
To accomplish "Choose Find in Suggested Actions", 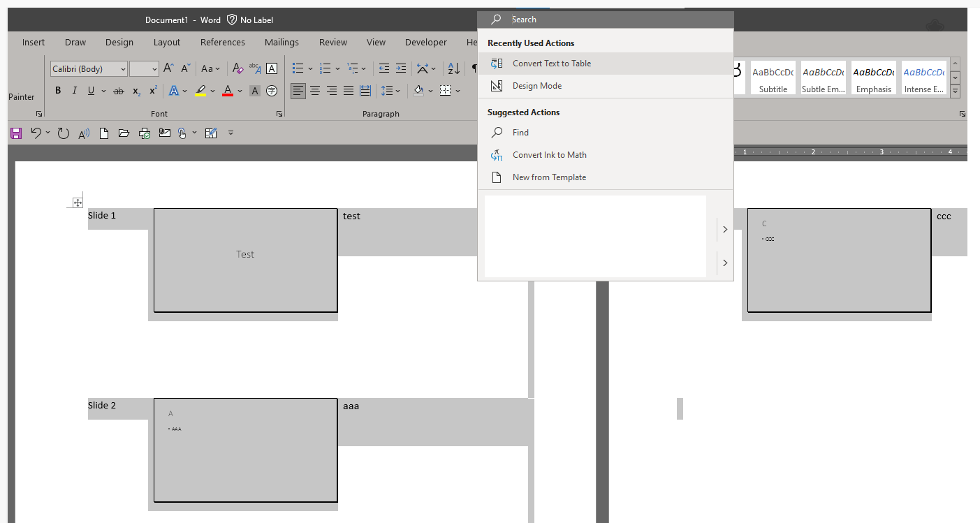I will click(606, 133).
